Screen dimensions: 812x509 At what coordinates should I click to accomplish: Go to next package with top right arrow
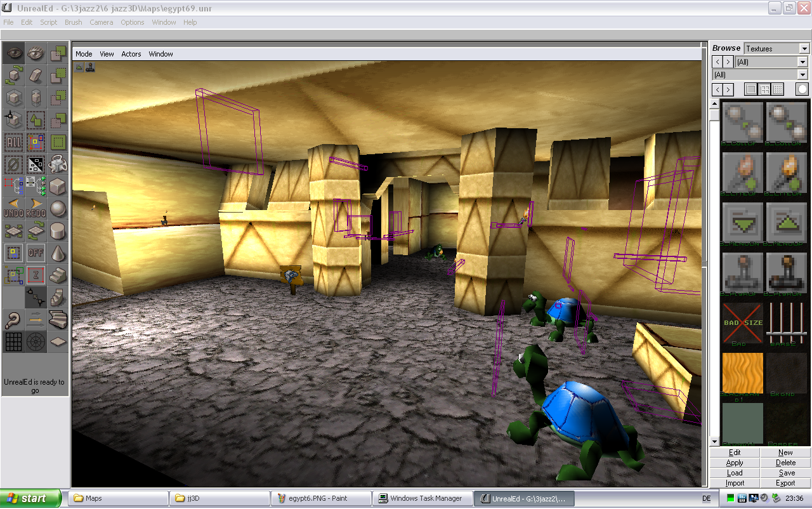(x=728, y=62)
